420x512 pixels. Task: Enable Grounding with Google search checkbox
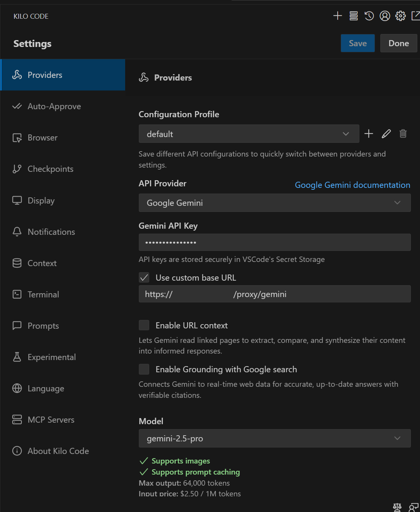click(144, 369)
